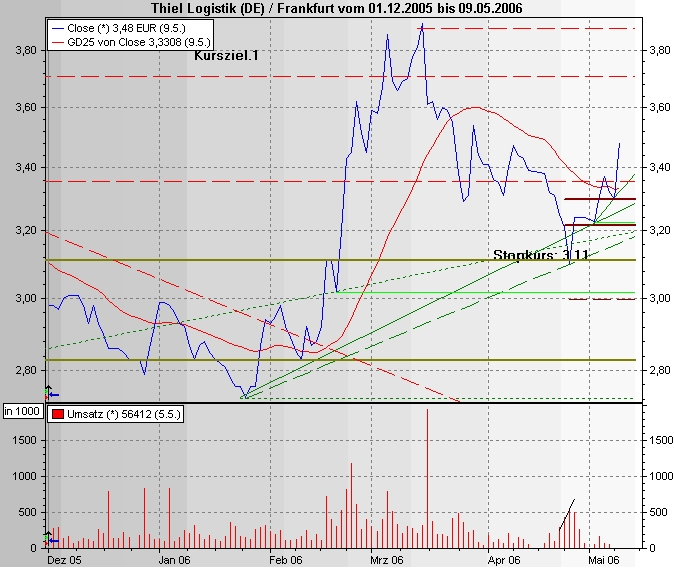Click the 'Stopkurs: 3,11' annotation label
The height and width of the screenshot is (568, 674).
pos(540,254)
